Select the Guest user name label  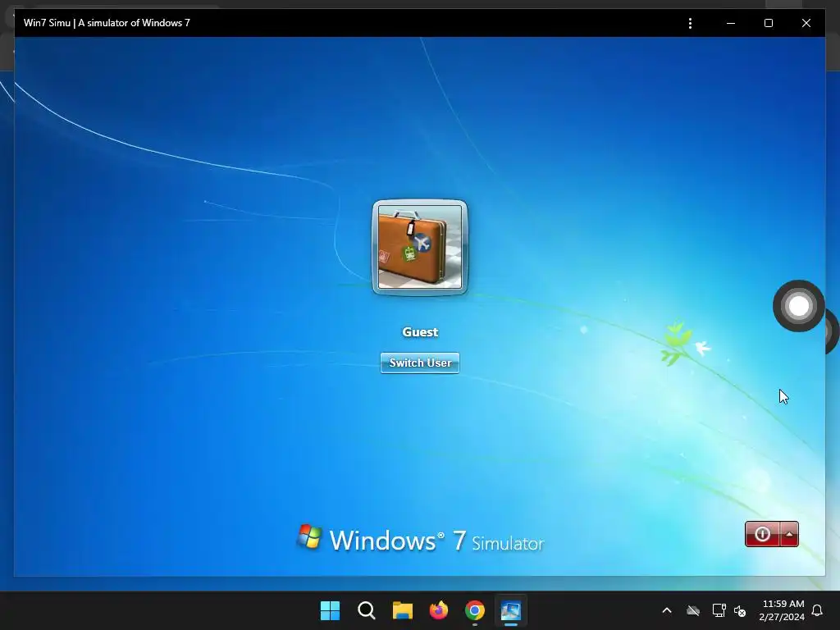420,332
